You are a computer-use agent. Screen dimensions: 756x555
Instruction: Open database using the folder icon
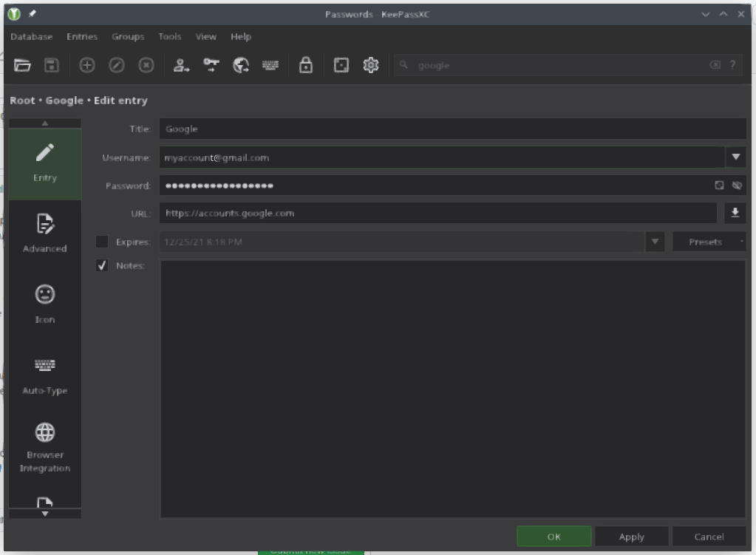click(22, 65)
